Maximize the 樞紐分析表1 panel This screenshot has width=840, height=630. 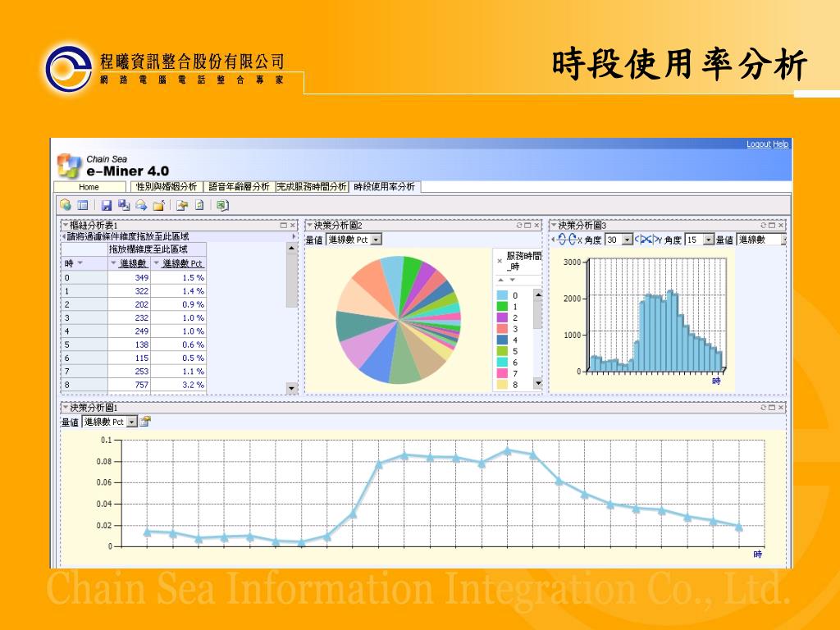[283, 226]
